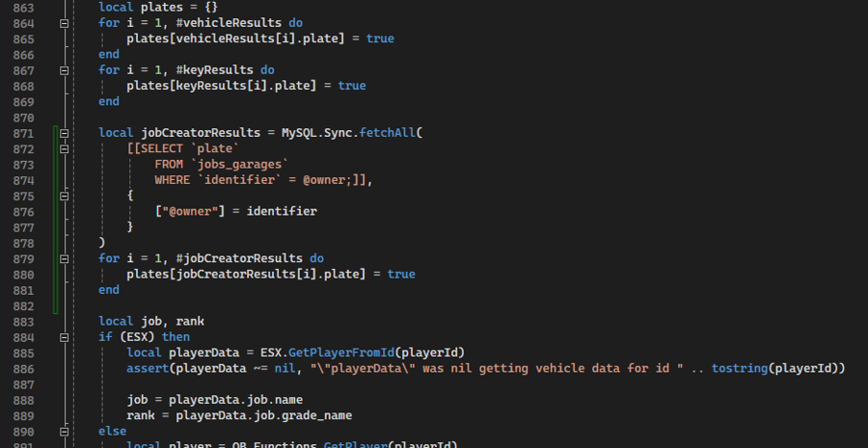Collapse the keyResults for loop at line 867

(x=65, y=70)
